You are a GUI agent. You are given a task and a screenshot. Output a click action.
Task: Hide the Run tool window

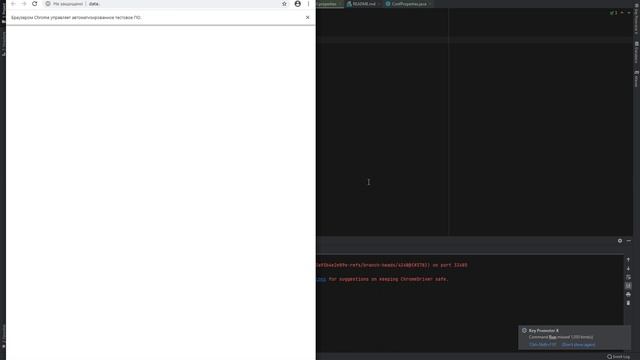(629, 241)
